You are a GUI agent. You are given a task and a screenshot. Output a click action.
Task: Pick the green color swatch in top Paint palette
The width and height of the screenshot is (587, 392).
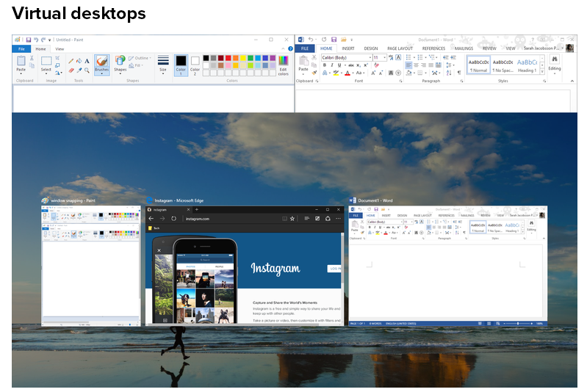(251, 58)
